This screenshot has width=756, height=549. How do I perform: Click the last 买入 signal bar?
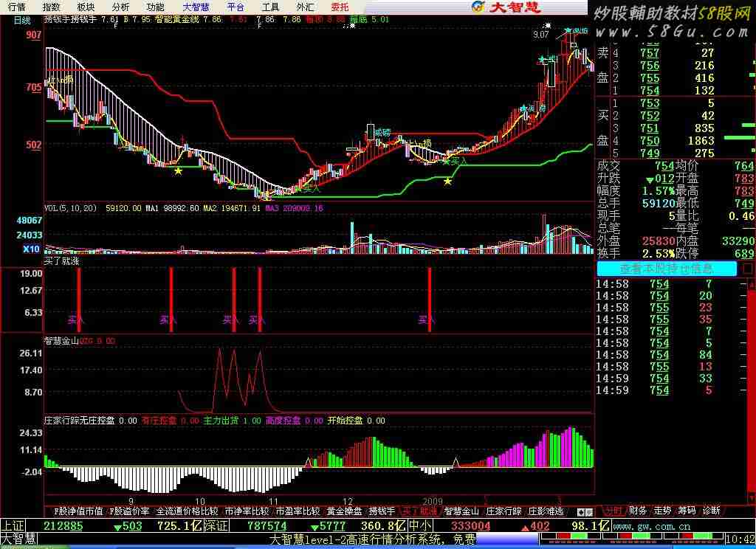[x=430, y=300]
